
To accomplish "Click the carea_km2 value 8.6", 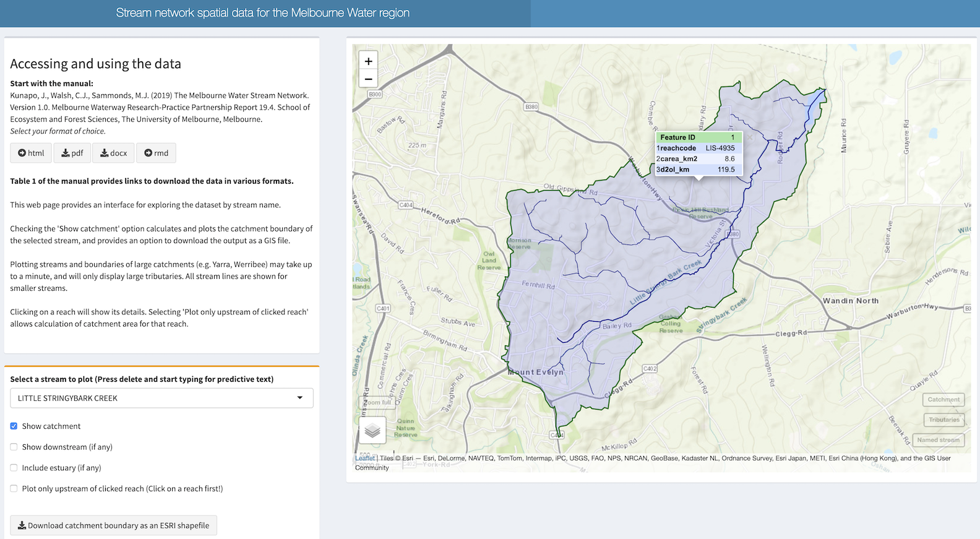I will (x=729, y=159).
